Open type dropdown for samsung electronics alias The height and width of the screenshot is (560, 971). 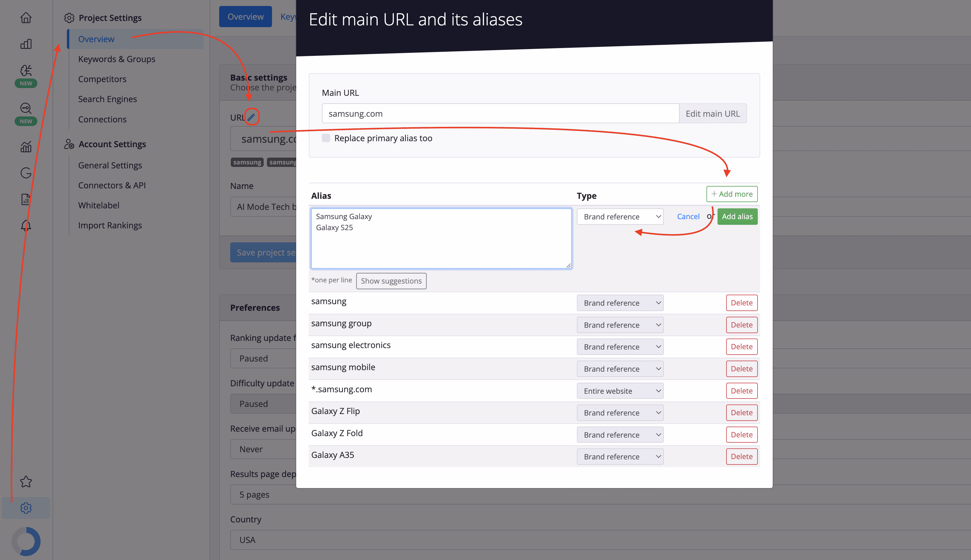tap(620, 347)
